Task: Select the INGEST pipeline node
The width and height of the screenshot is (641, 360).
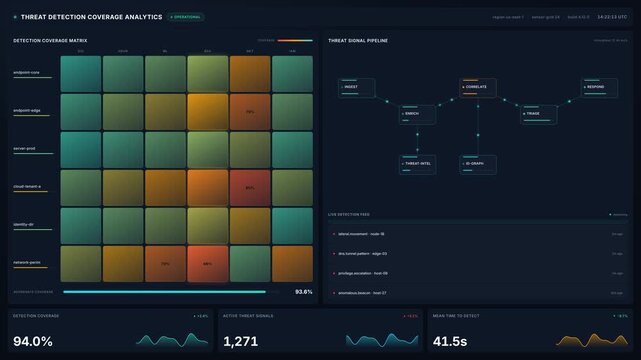Action: tap(356, 88)
